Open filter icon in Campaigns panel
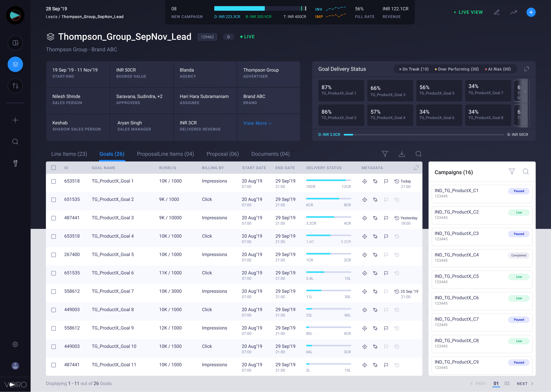Image resolution: width=551 pixels, height=392 pixels. (512, 172)
